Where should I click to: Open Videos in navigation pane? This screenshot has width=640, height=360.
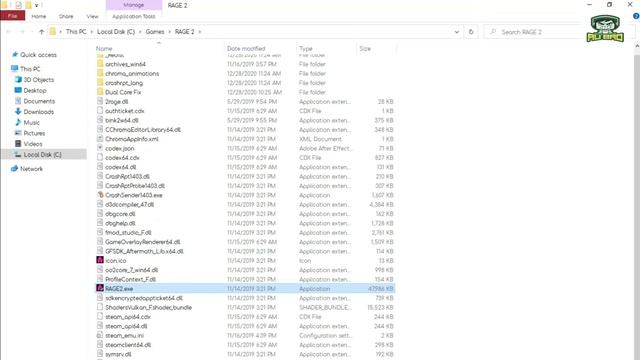coord(33,144)
